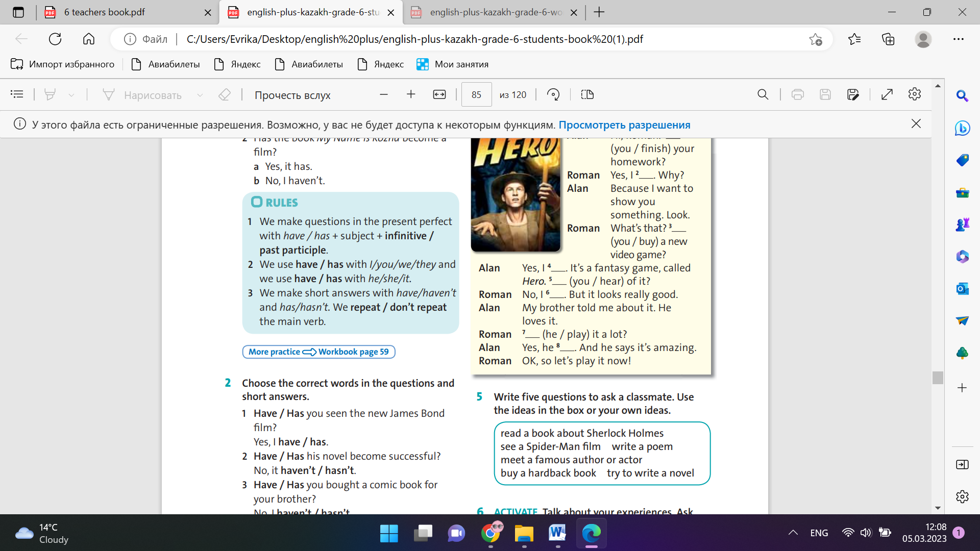Screen dimensions: 980x551
Task: Toggle vertical tabs panel button
Action: (18, 12)
